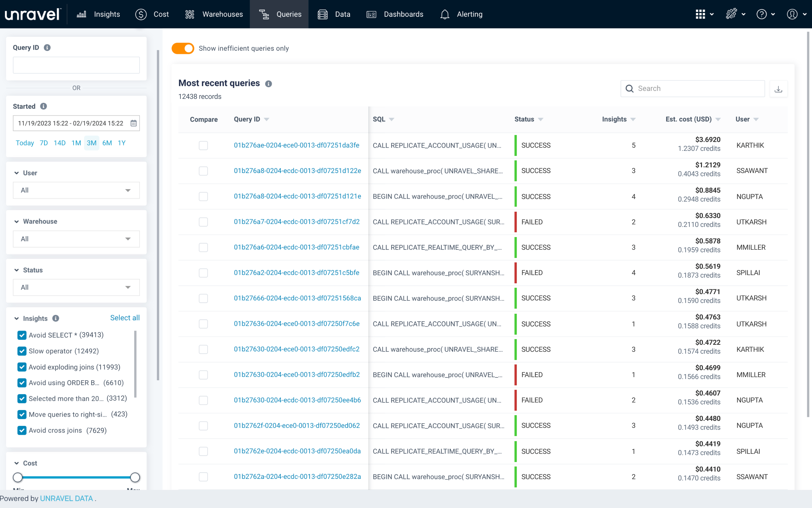Click the help question mark icon
Screen dimensions: 812x508
(x=762, y=14)
